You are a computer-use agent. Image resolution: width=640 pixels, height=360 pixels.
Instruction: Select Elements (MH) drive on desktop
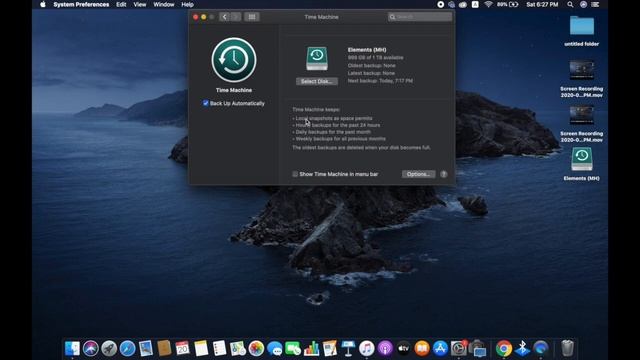[582, 164]
